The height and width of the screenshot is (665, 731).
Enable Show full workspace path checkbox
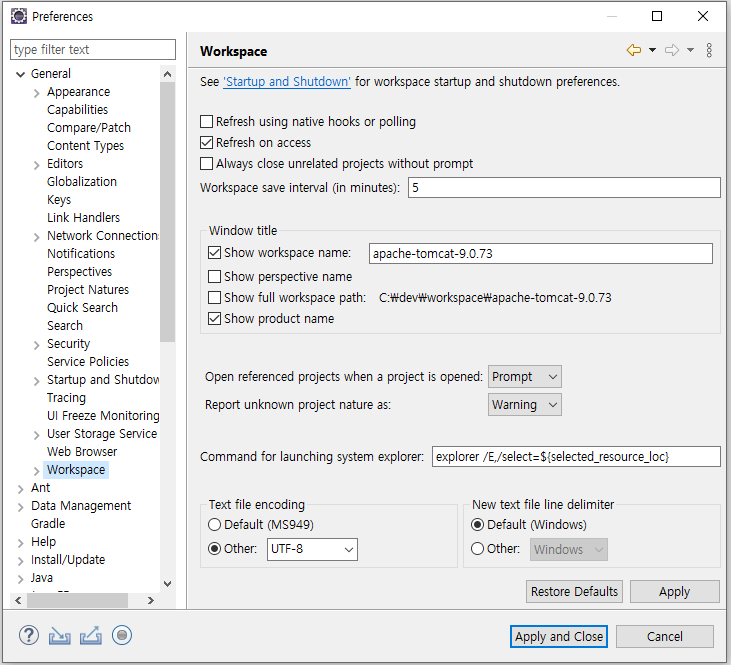214,298
